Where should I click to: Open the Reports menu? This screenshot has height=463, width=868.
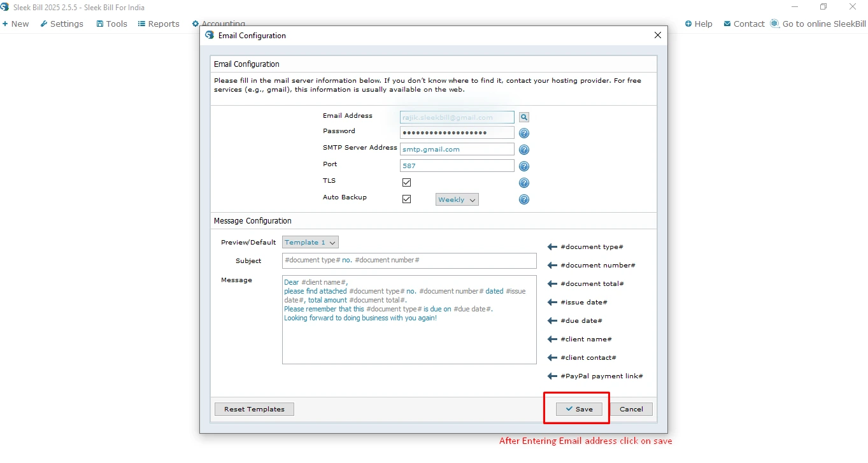tap(159, 24)
